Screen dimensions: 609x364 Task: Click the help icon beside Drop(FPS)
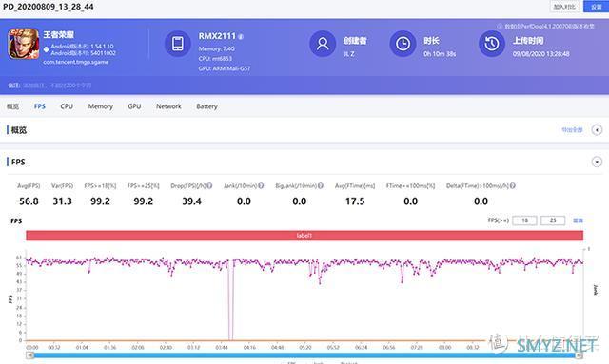click(x=209, y=186)
